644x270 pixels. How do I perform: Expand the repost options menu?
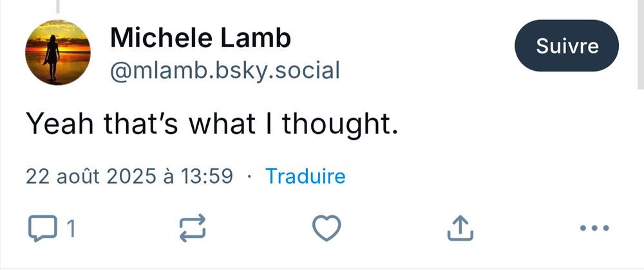192,227
